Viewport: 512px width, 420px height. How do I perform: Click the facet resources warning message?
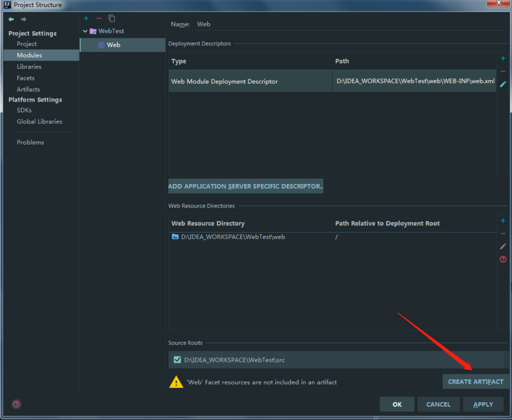(x=262, y=382)
